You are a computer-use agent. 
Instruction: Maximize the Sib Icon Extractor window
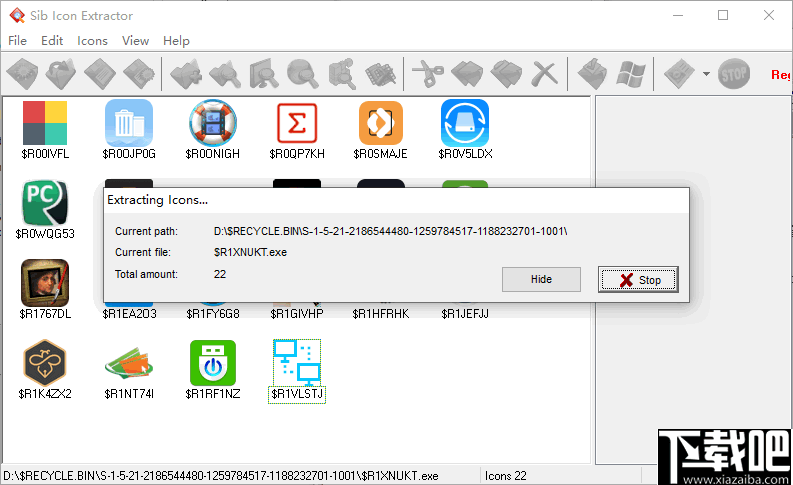pyautogui.click(x=723, y=15)
